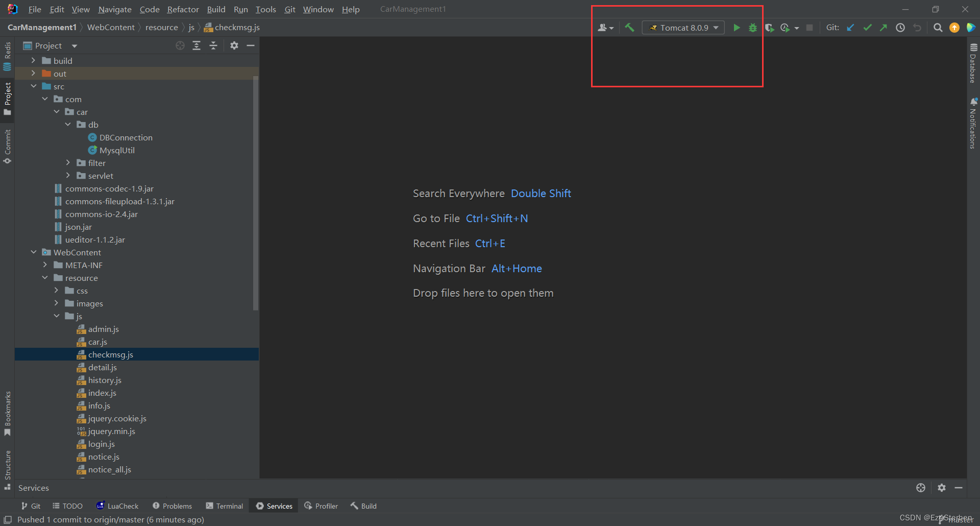
Task: Open the TODO tool window
Action: click(x=67, y=506)
